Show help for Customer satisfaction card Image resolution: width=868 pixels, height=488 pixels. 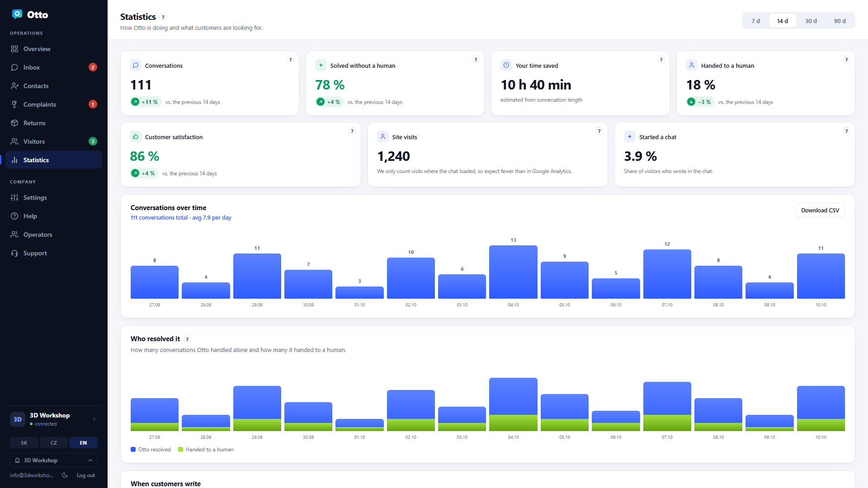point(352,131)
